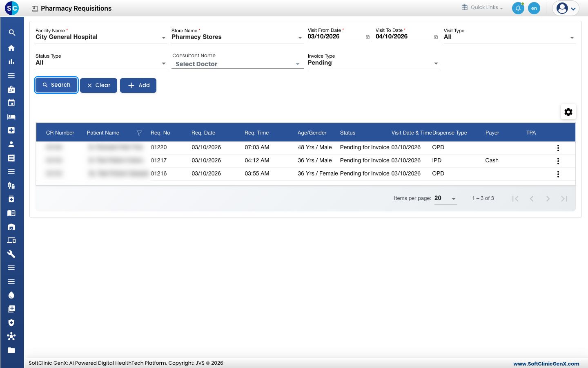Open the shield with cross sidebar icon

point(11,323)
